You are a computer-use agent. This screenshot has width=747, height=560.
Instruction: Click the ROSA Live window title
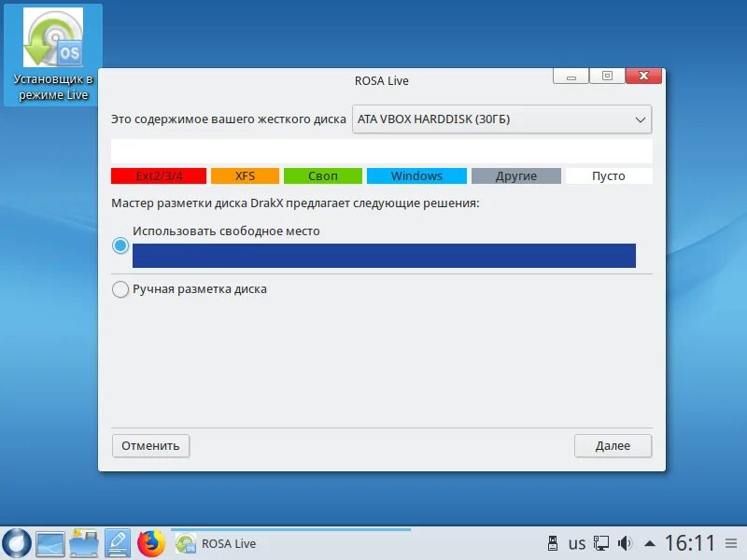tap(382, 80)
